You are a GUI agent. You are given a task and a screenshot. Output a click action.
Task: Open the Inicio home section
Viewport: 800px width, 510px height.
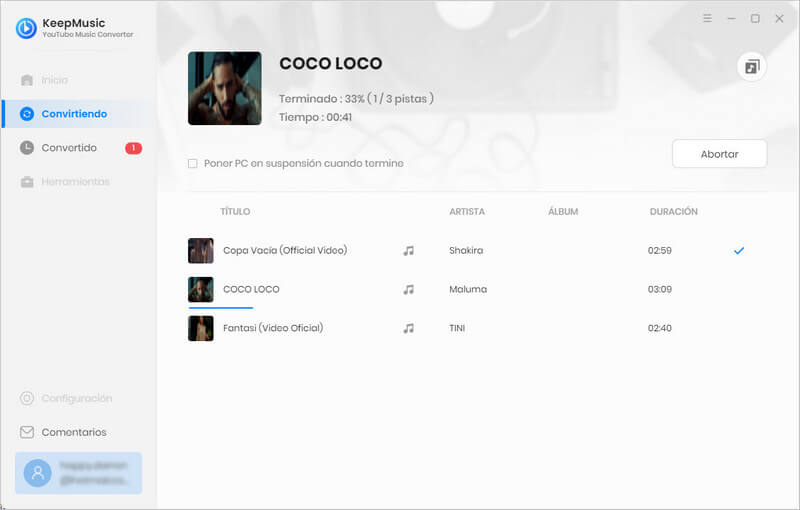(54, 80)
